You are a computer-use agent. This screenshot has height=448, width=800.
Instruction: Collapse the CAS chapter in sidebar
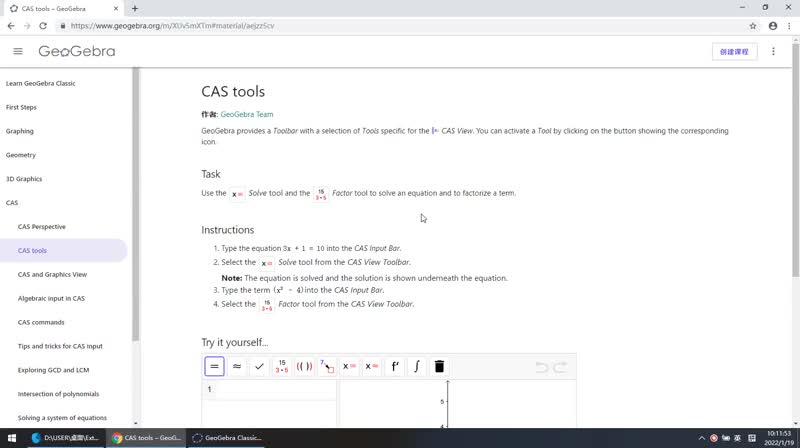pos(12,203)
